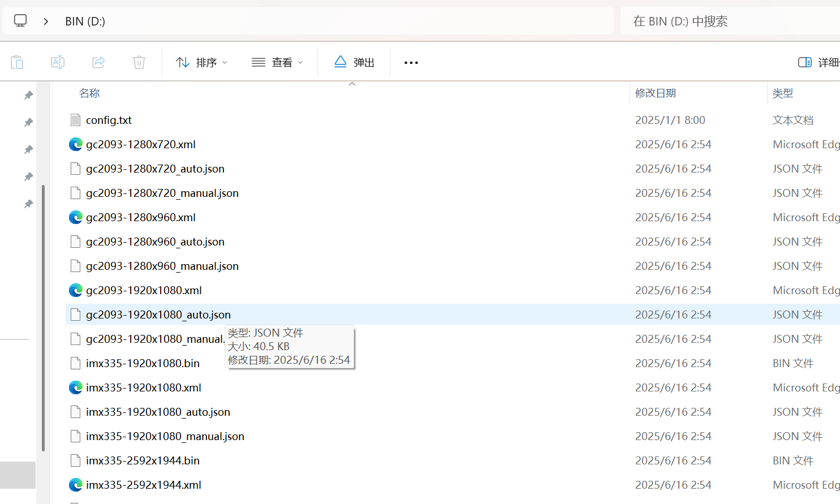This screenshot has width=840, height=504.
Task: Click the Eject (弹出) button
Action: (x=354, y=62)
